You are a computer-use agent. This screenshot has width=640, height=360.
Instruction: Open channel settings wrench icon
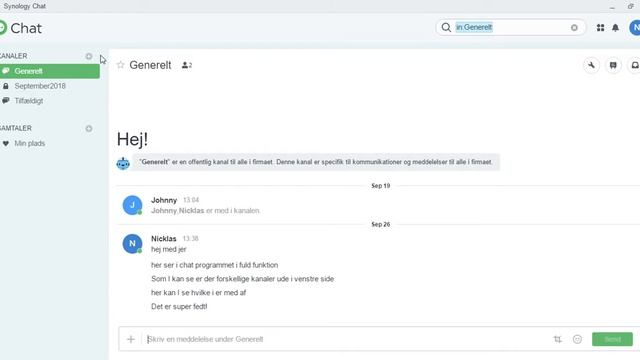[591, 65]
